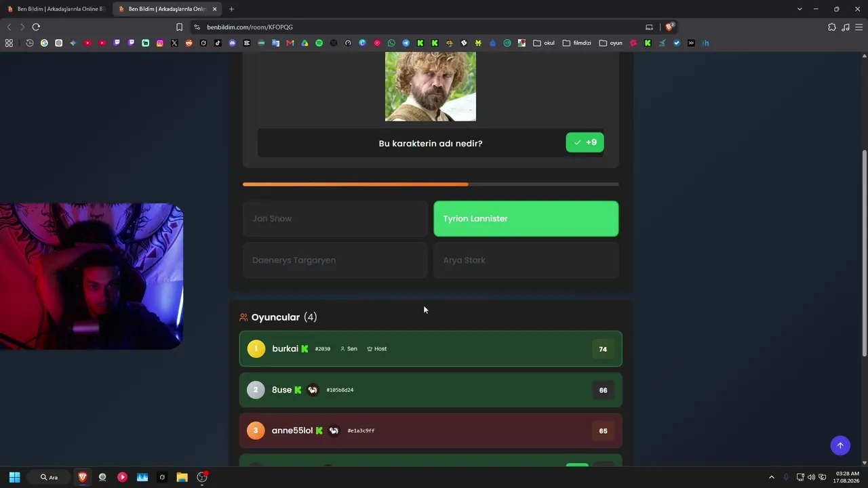The image size is (868, 488).
Task: Click the 8use player name
Action: tap(281, 390)
